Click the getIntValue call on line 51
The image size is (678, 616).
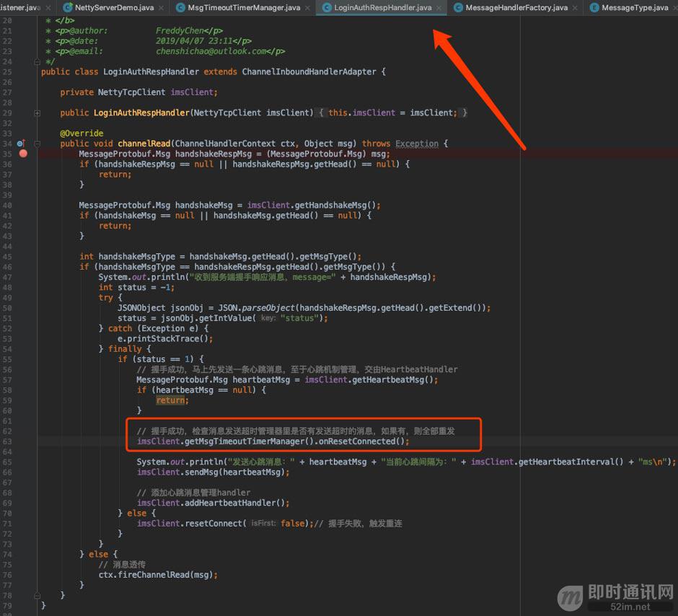[x=227, y=318]
